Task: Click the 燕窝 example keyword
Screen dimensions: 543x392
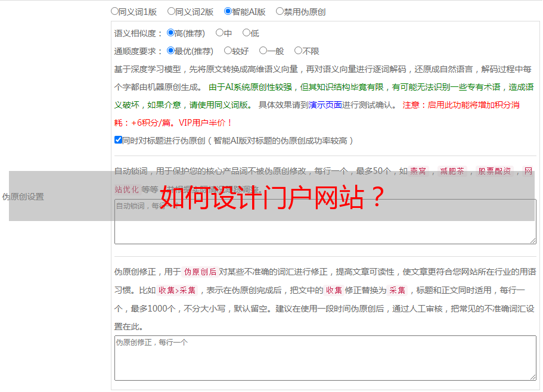Action: pos(418,171)
